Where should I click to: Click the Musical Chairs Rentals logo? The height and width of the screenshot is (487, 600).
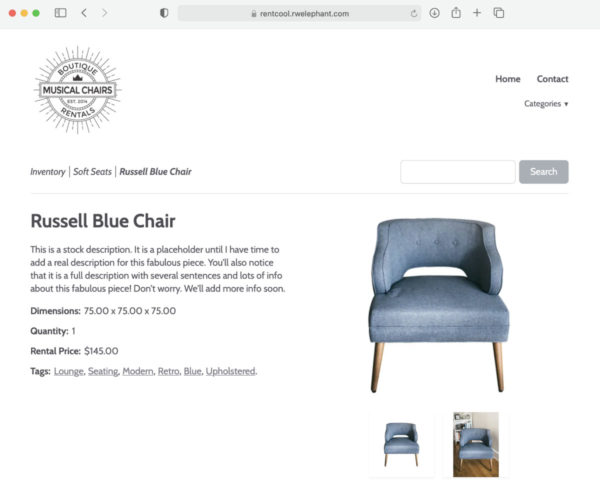(x=78, y=90)
